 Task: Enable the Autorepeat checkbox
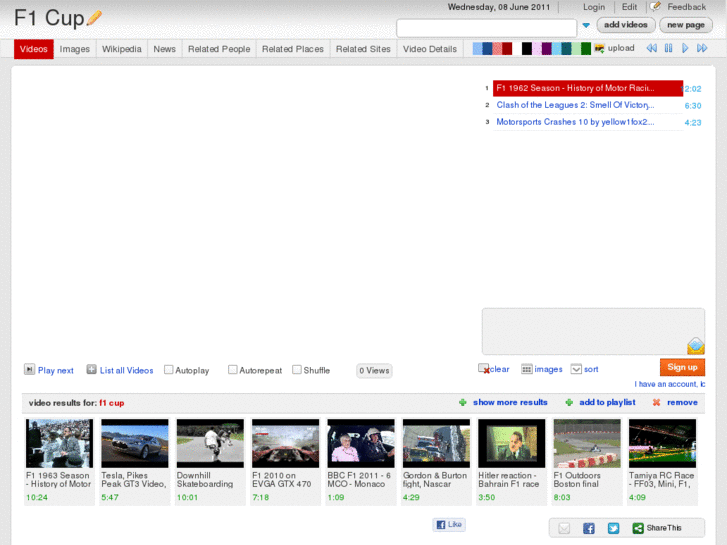233,370
